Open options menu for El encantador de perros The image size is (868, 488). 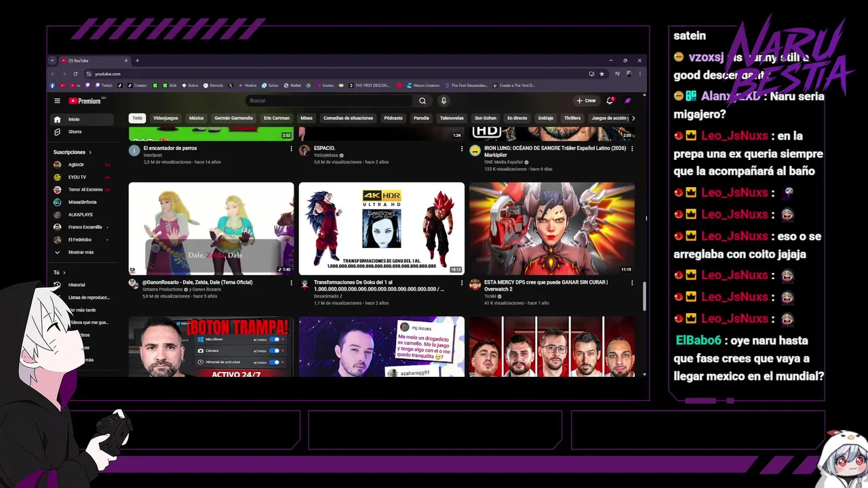click(x=292, y=148)
